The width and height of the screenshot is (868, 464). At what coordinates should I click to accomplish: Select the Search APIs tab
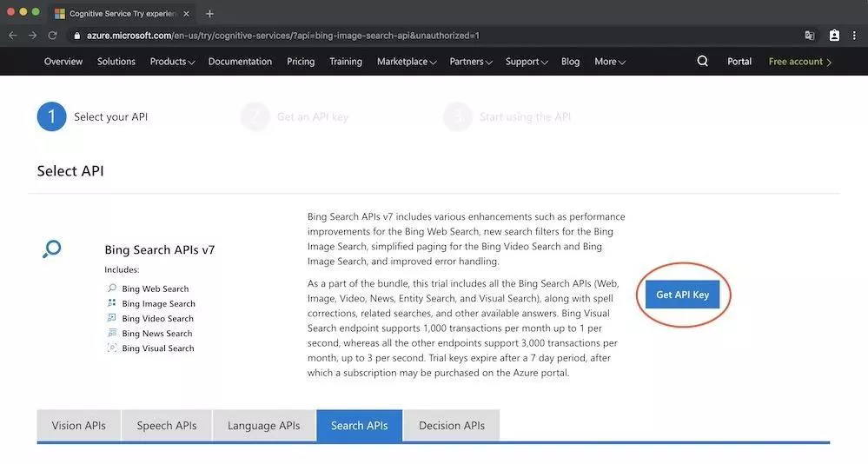tap(359, 425)
